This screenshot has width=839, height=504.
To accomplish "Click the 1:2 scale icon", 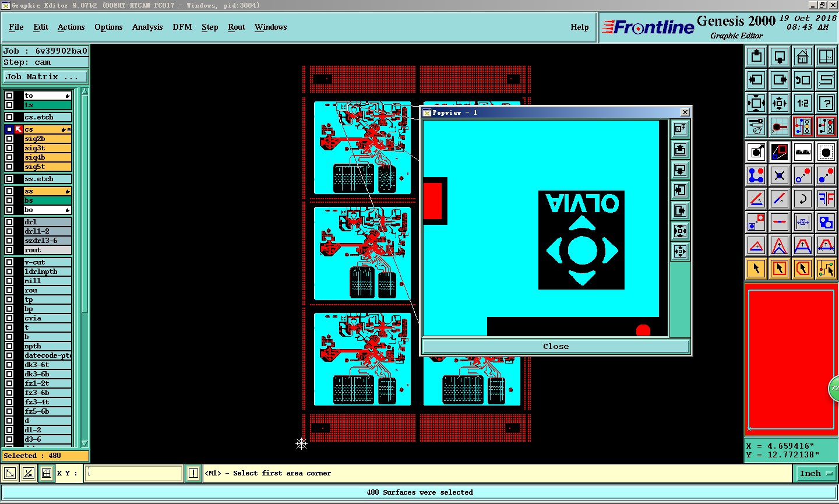I will (803, 103).
